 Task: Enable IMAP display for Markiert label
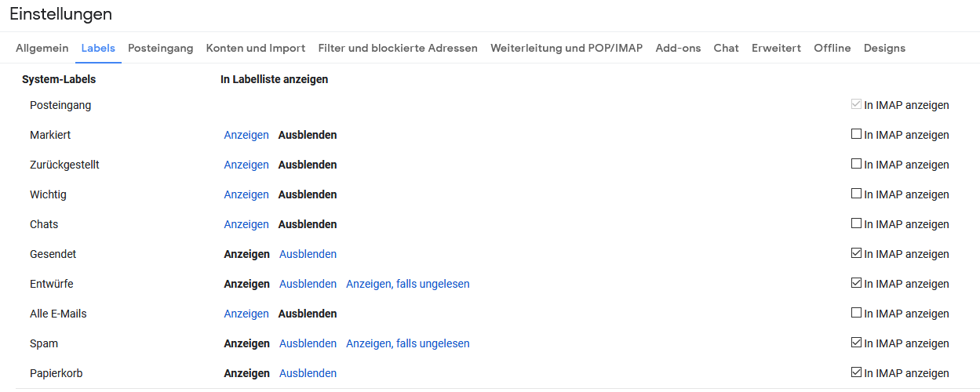point(856,134)
